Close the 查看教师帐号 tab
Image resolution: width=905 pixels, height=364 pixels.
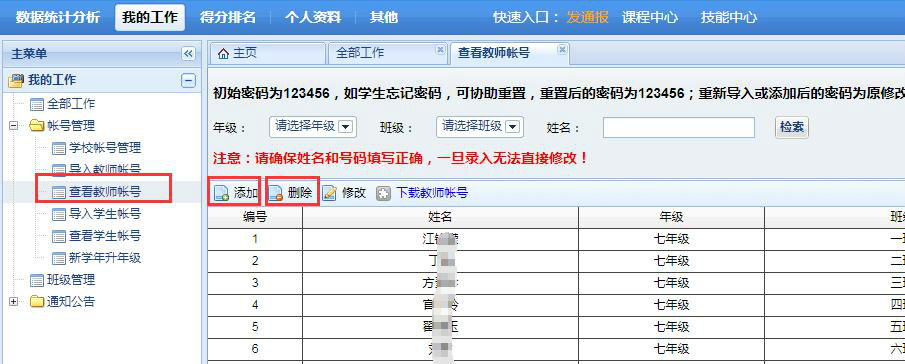pos(561,49)
